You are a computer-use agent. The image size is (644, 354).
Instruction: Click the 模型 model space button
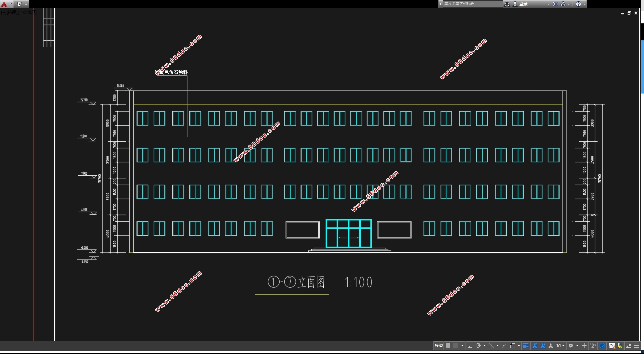(x=439, y=346)
